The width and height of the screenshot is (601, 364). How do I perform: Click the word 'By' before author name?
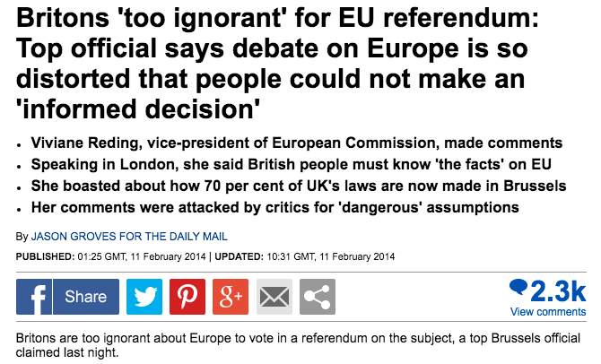tap(22, 237)
